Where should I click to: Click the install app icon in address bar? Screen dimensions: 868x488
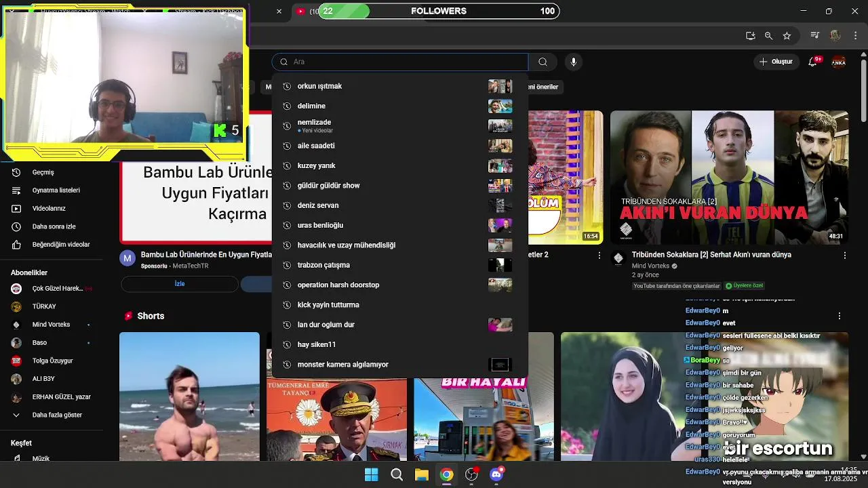[750, 36]
